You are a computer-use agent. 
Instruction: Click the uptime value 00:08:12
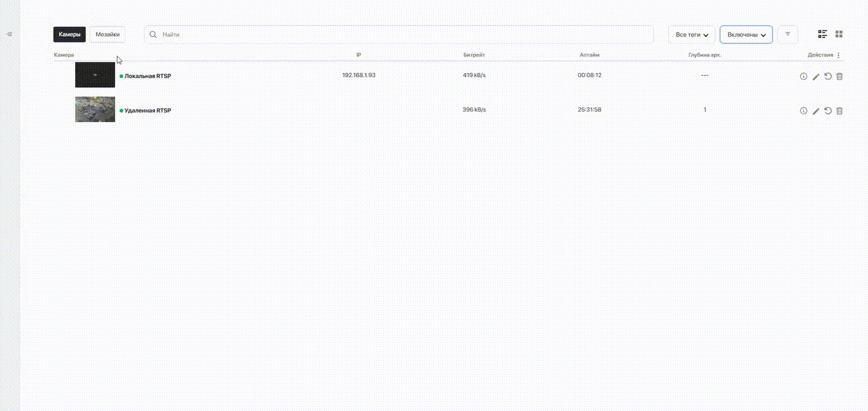point(589,75)
